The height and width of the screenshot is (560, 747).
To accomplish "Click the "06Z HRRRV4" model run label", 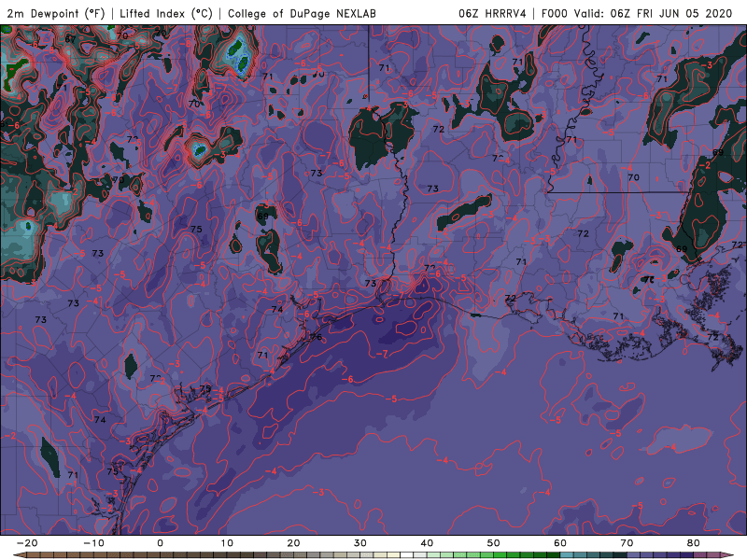I will [x=492, y=13].
